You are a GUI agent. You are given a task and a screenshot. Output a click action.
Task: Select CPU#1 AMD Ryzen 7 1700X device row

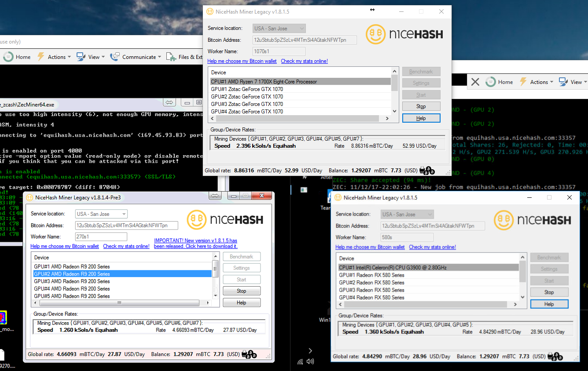(x=300, y=81)
